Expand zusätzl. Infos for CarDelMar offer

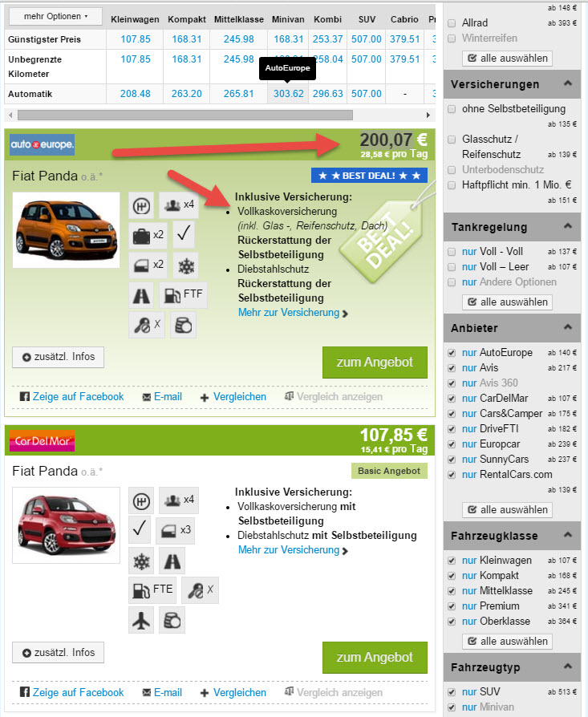(x=58, y=653)
